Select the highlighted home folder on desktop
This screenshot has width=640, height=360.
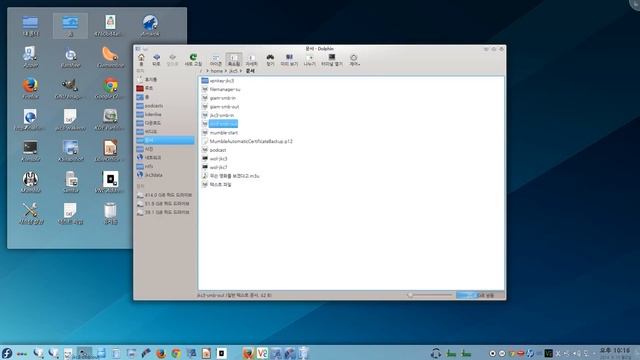(70, 25)
